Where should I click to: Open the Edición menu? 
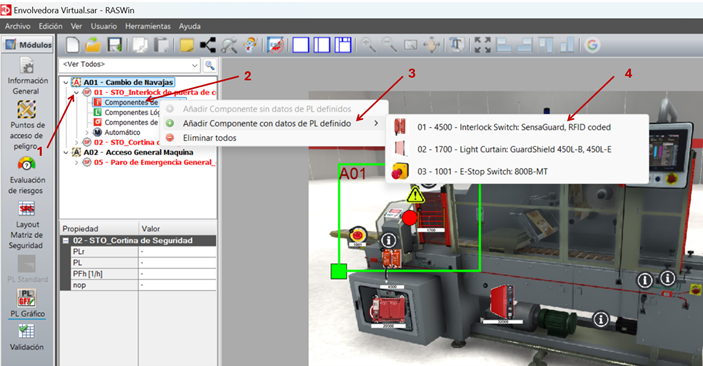click(50, 26)
